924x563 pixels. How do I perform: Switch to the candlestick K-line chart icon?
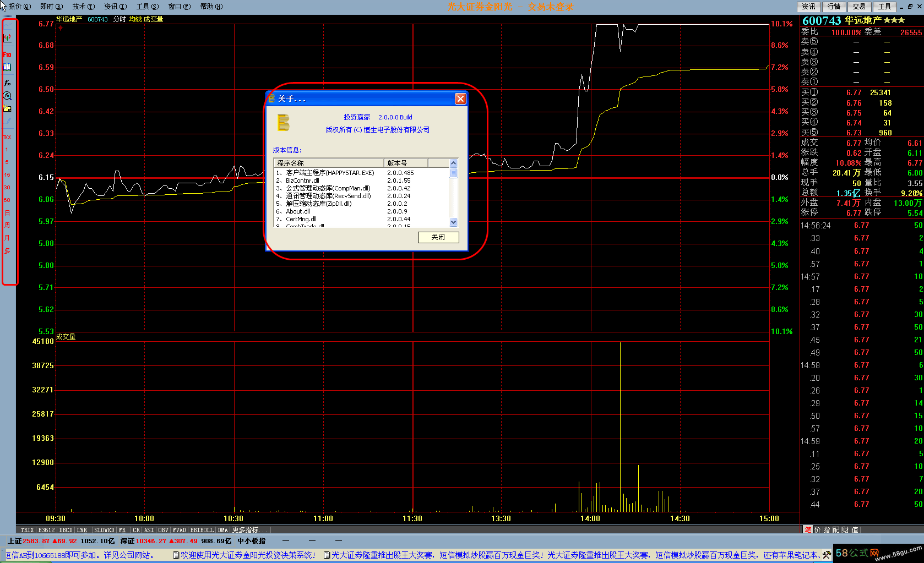8,38
